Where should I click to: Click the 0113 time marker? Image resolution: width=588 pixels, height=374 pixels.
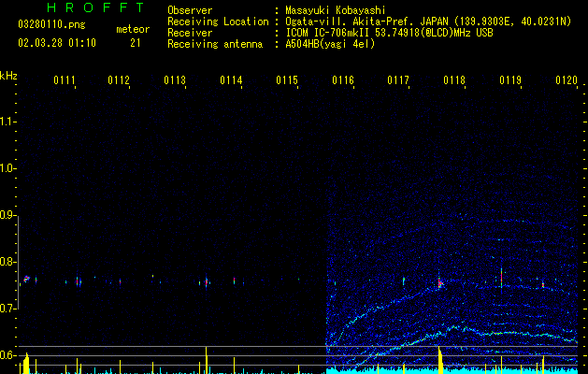click(175, 80)
